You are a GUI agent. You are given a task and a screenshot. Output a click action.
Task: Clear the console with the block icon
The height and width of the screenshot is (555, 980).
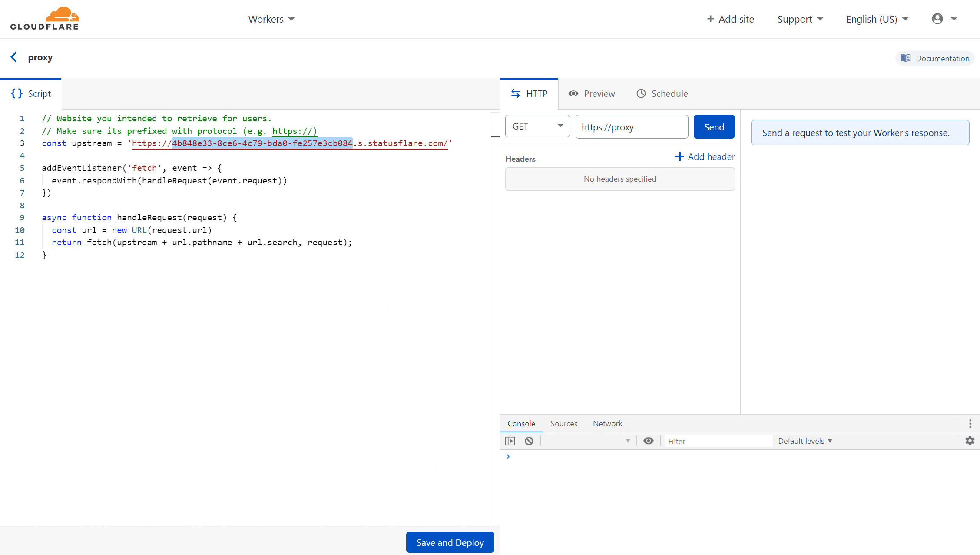coord(529,441)
